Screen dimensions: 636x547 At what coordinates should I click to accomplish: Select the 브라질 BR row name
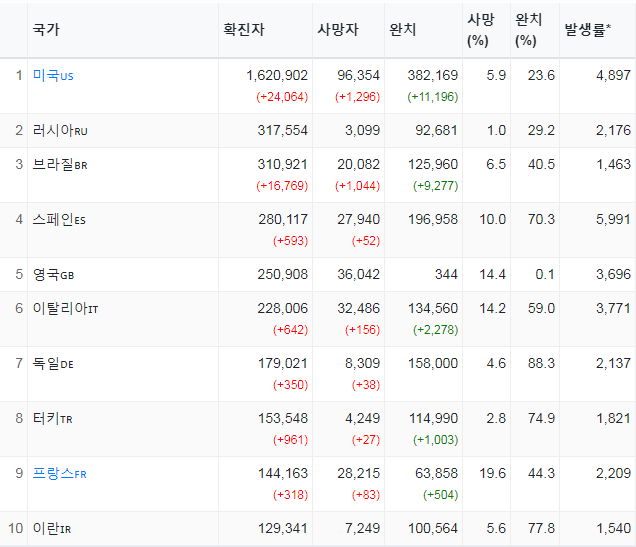[60, 165]
